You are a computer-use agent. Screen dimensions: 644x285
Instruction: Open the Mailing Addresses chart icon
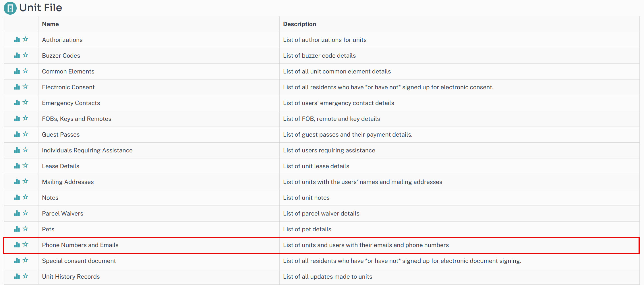[17, 182]
